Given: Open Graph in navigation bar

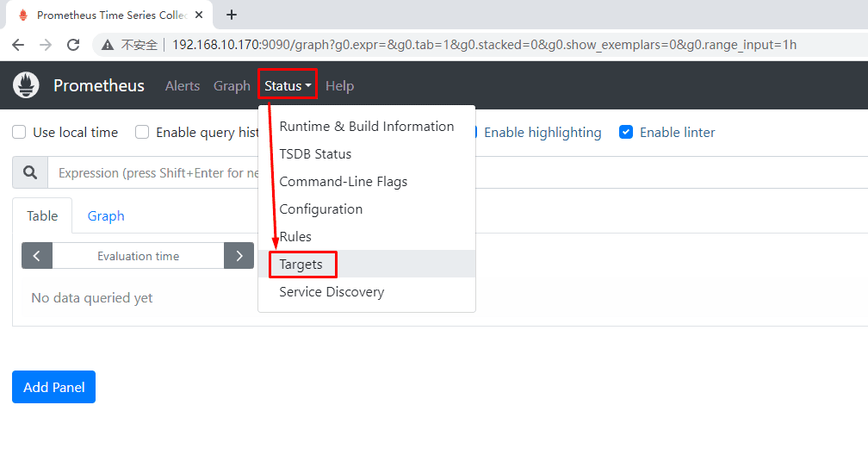Looking at the screenshot, I should tap(232, 86).
